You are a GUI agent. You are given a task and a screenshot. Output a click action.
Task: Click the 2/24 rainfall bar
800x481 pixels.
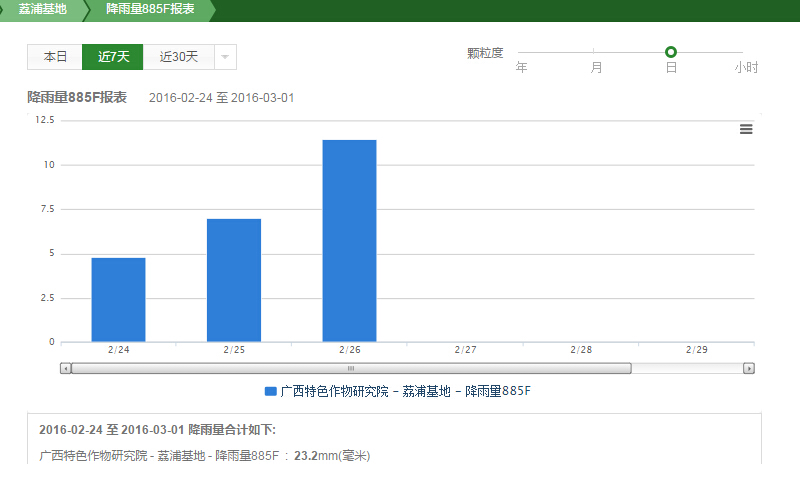click(118, 300)
